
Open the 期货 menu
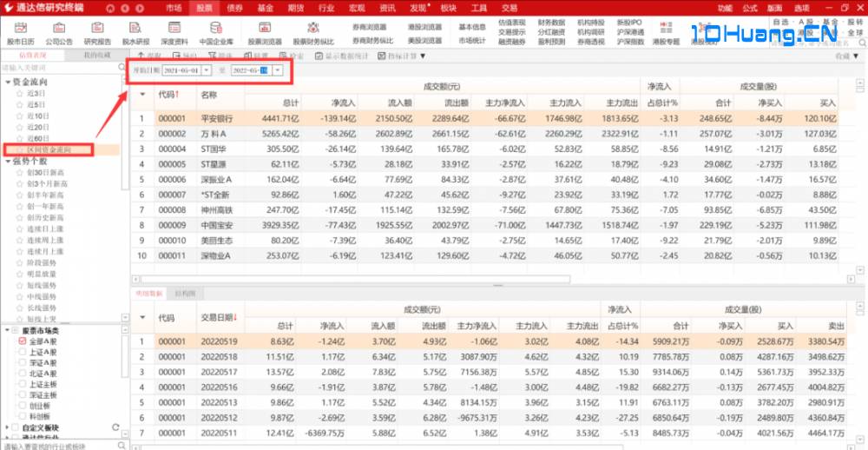tap(296, 9)
